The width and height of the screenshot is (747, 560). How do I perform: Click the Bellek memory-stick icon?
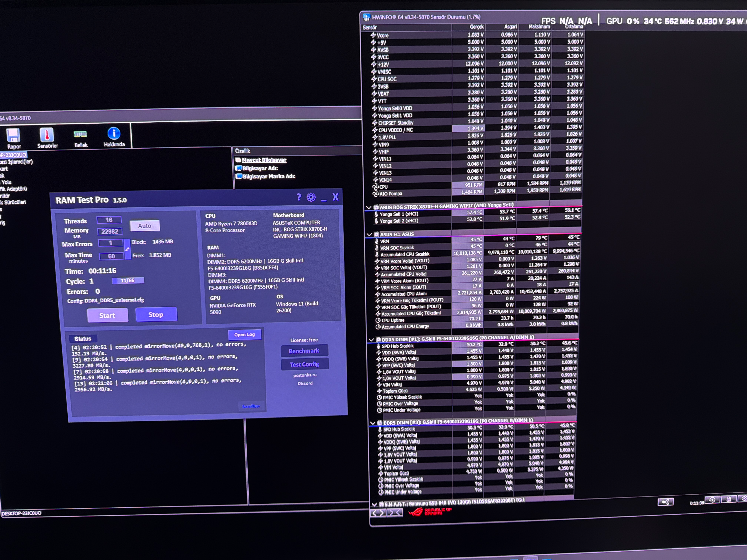pos(80,134)
